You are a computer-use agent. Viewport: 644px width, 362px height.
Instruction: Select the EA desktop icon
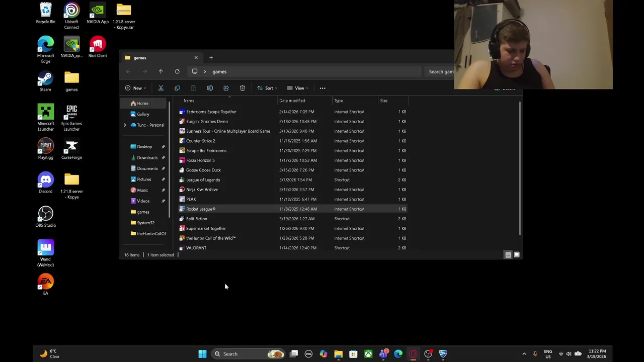[x=45, y=285]
